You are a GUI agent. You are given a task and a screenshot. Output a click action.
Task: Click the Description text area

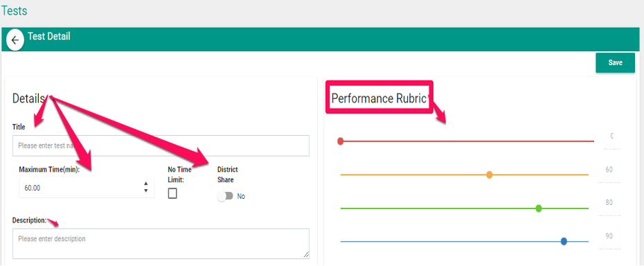161,243
